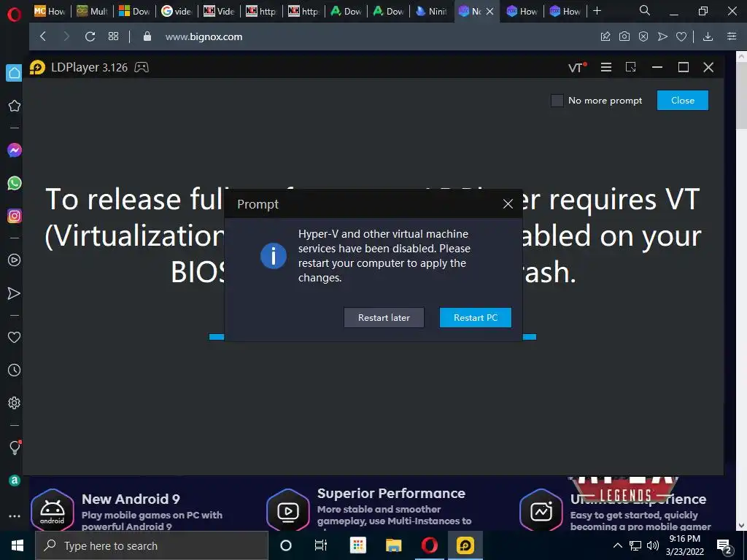Open the Easy setup sliders icon
The width and height of the screenshot is (747, 560).
(x=732, y=36)
